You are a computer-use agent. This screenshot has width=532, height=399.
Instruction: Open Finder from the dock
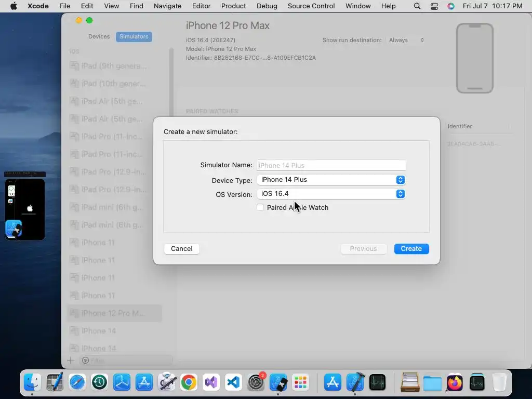pos(32,382)
